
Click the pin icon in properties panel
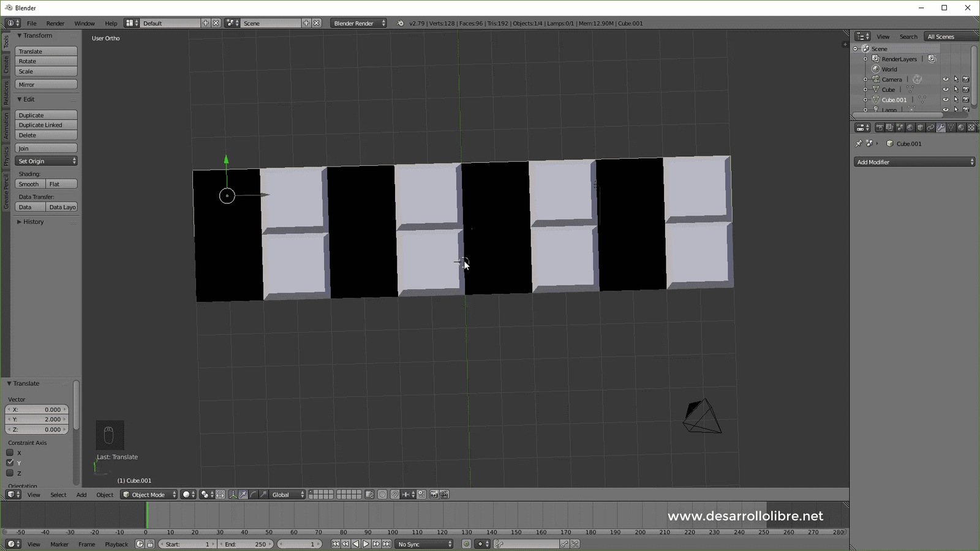pos(859,143)
